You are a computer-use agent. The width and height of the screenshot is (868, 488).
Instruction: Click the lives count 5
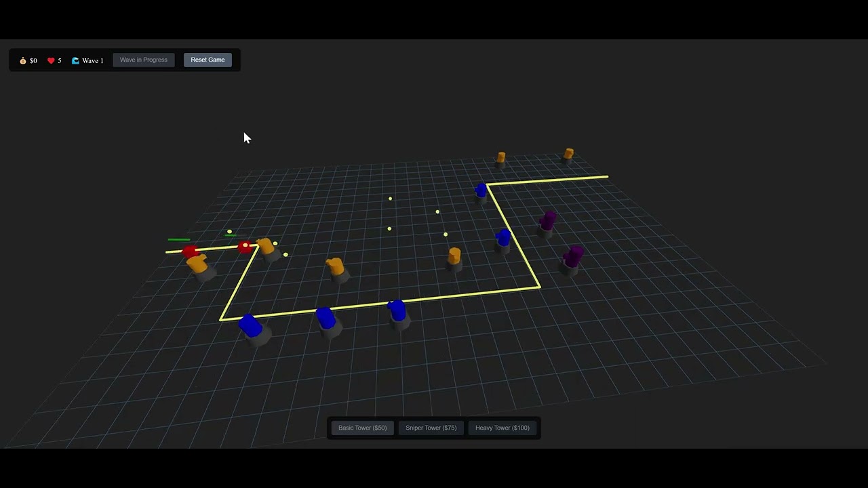(59, 60)
